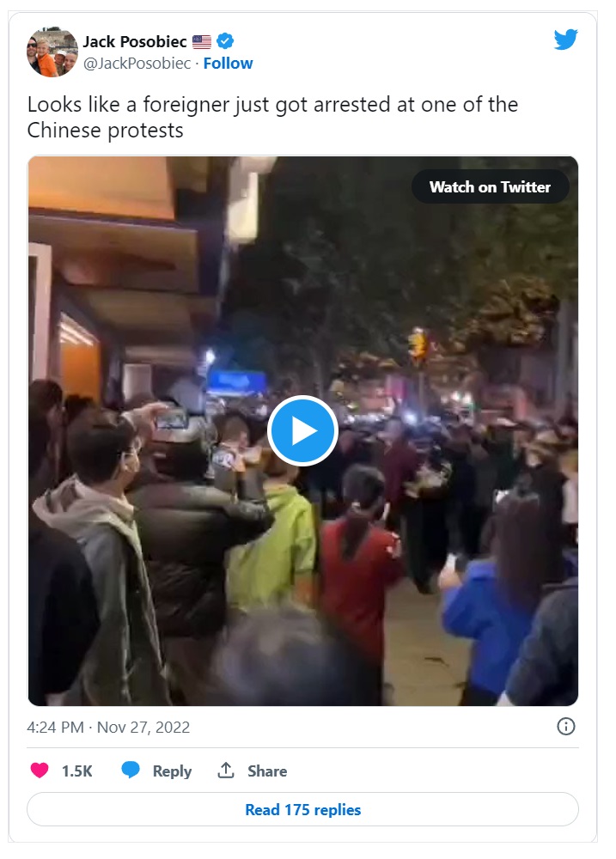Open the @JackPosobiec handle link
This screenshot has width=616, height=859.
(x=137, y=64)
